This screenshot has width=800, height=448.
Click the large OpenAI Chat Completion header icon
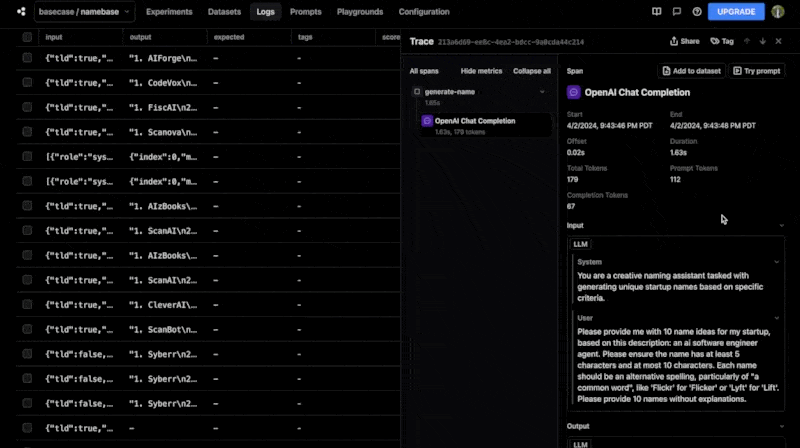point(573,92)
